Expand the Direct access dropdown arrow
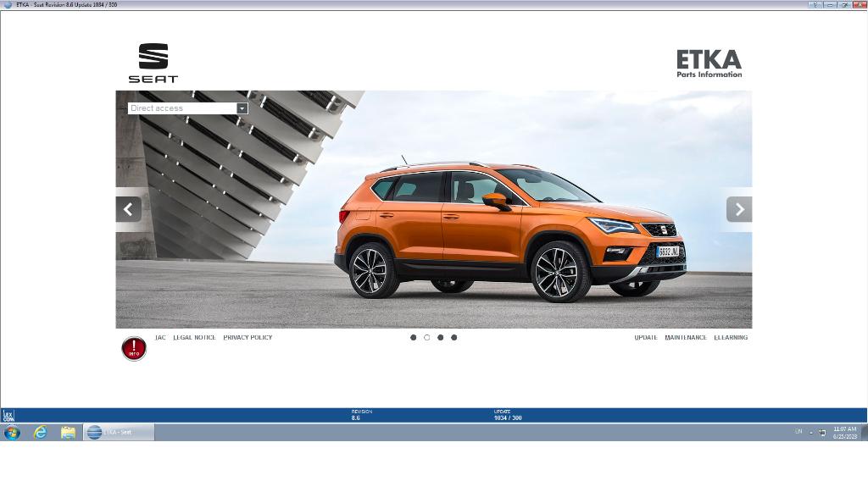The height and width of the screenshot is (481, 868). (242, 108)
